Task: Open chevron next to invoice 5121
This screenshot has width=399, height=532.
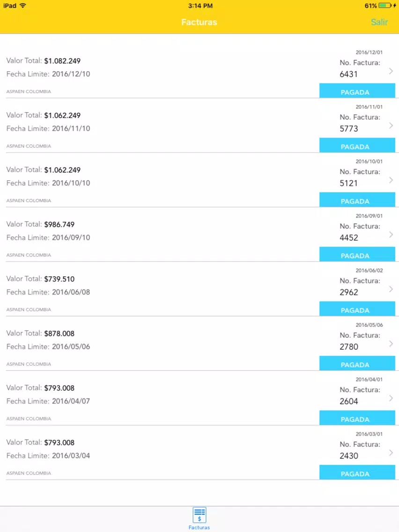Action: (391, 180)
